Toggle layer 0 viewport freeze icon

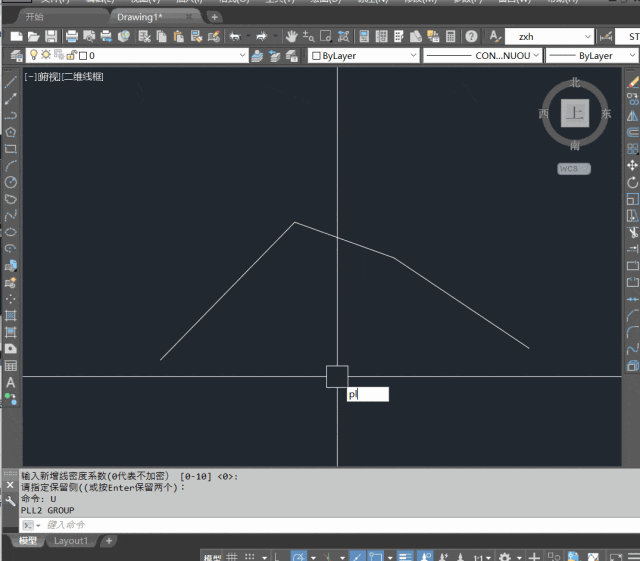tap(59, 55)
